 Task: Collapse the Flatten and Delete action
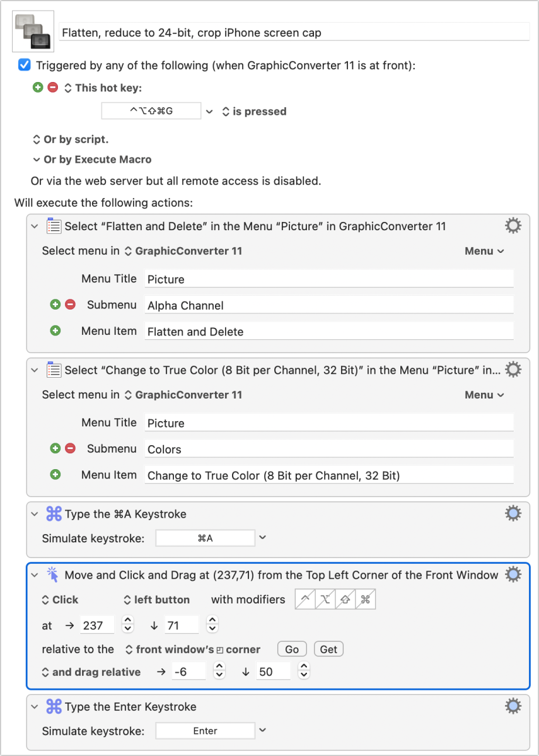(x=35, y=226)
